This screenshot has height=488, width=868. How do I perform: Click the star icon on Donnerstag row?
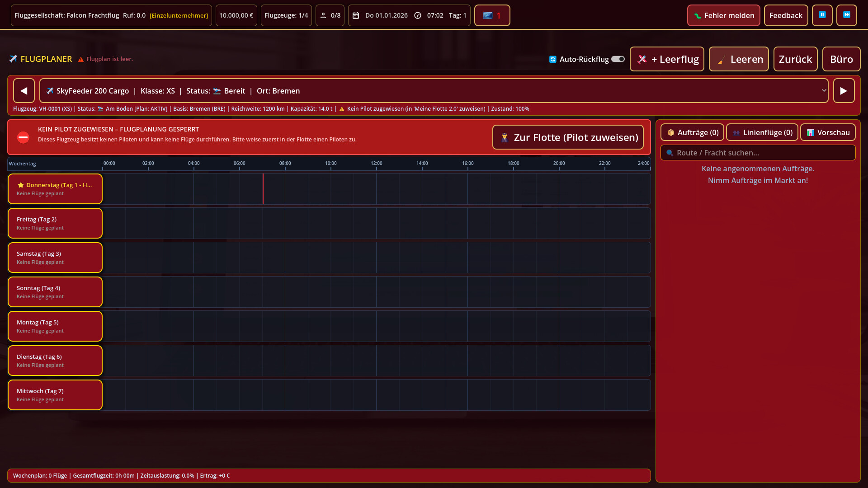click(20, 185)
